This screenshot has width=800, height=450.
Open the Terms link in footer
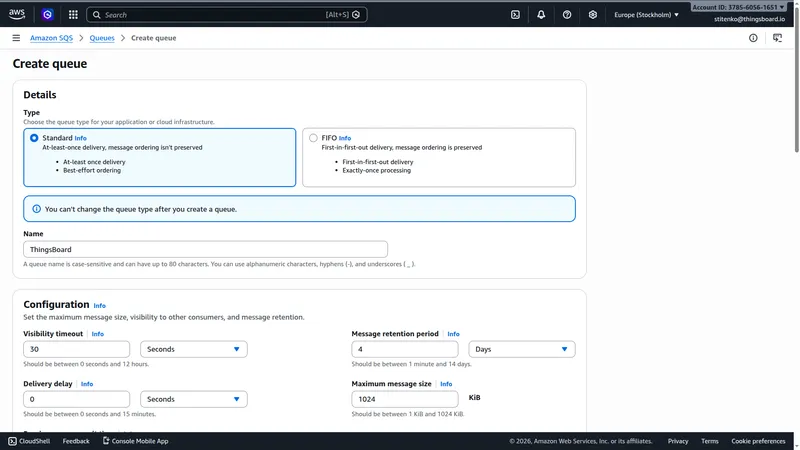[710, 441]
